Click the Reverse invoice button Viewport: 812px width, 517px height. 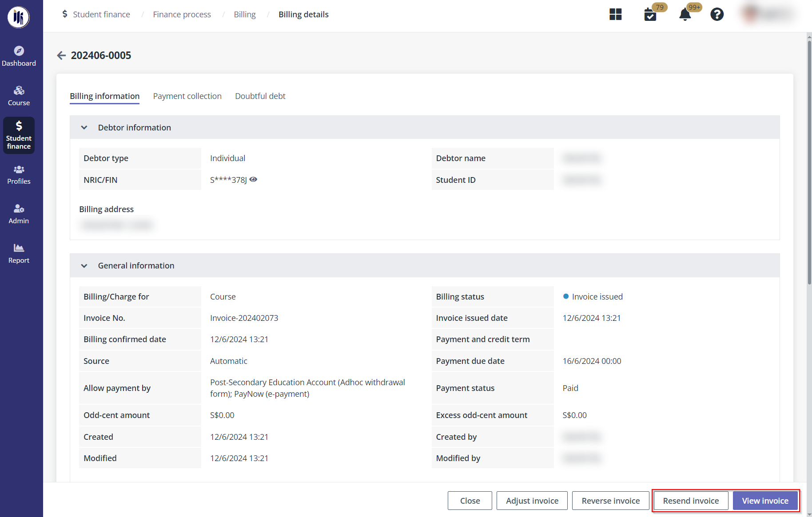click(611, 501)
